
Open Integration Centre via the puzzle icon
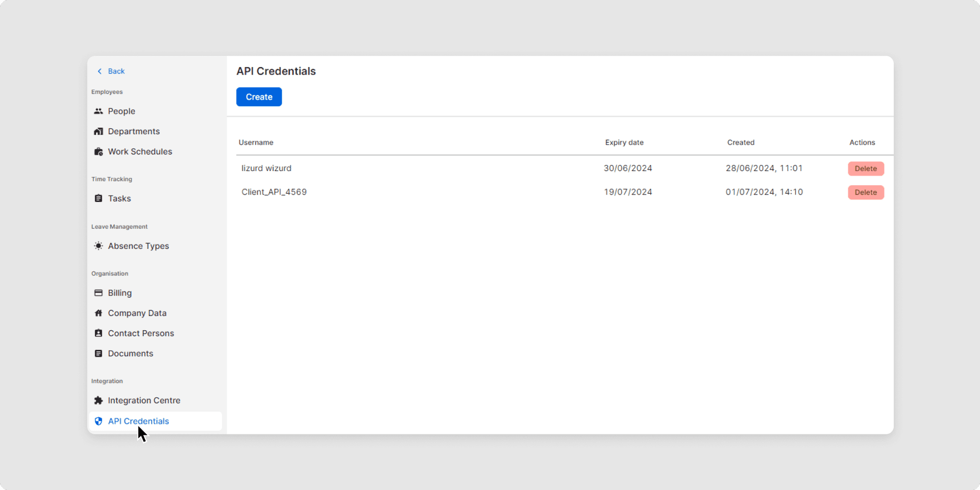point(98,400)
